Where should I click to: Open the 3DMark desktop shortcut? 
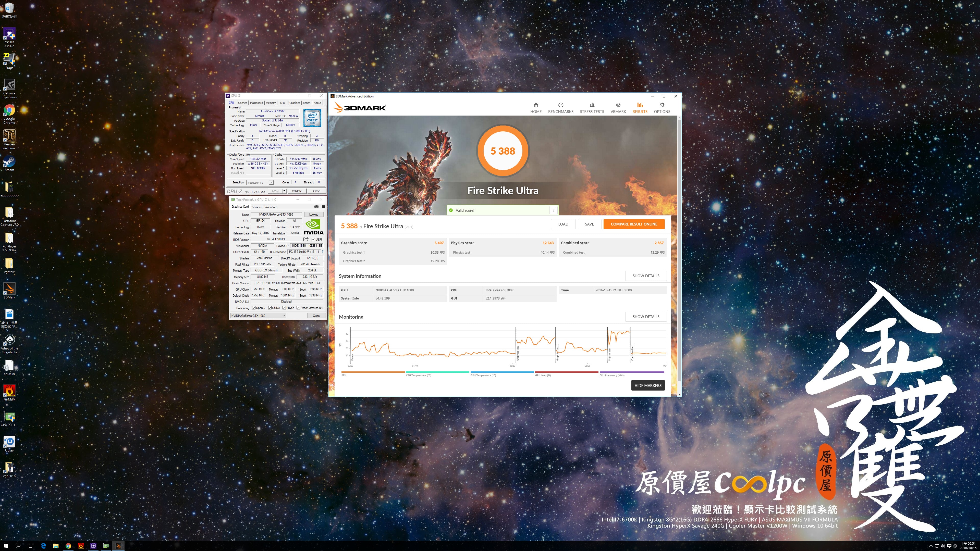[x=9, y=291]
